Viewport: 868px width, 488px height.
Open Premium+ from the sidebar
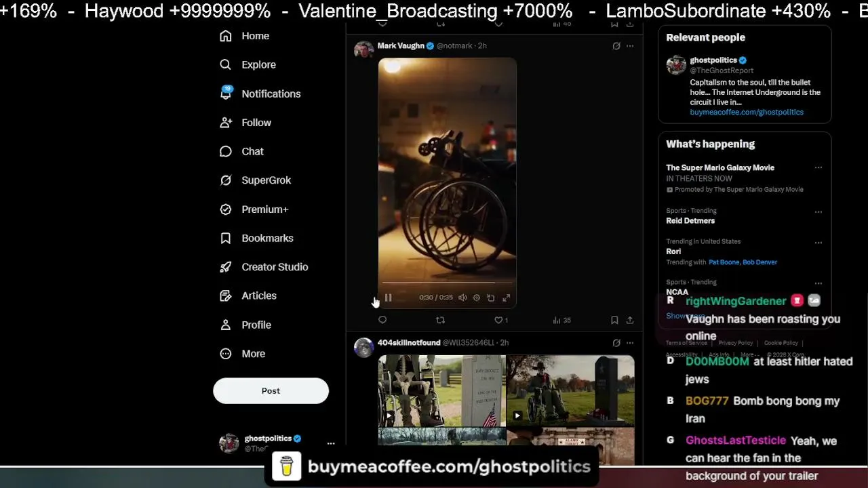pyautogui.click(x=254, y=209)
